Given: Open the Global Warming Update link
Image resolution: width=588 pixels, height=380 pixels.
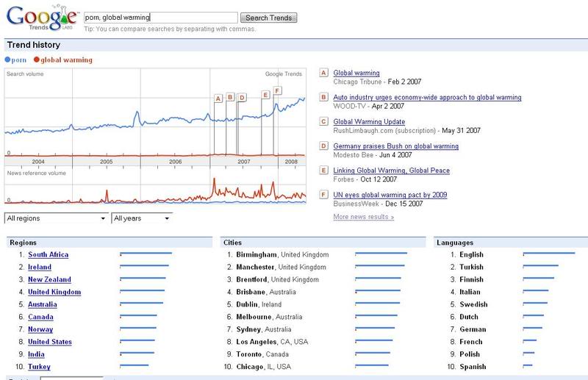Looking at the screenshot, I should (x=369, y=122).
